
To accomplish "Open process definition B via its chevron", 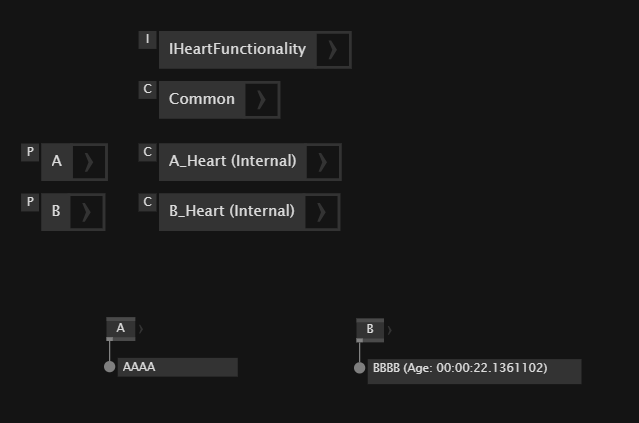I will tap(87, 211).
